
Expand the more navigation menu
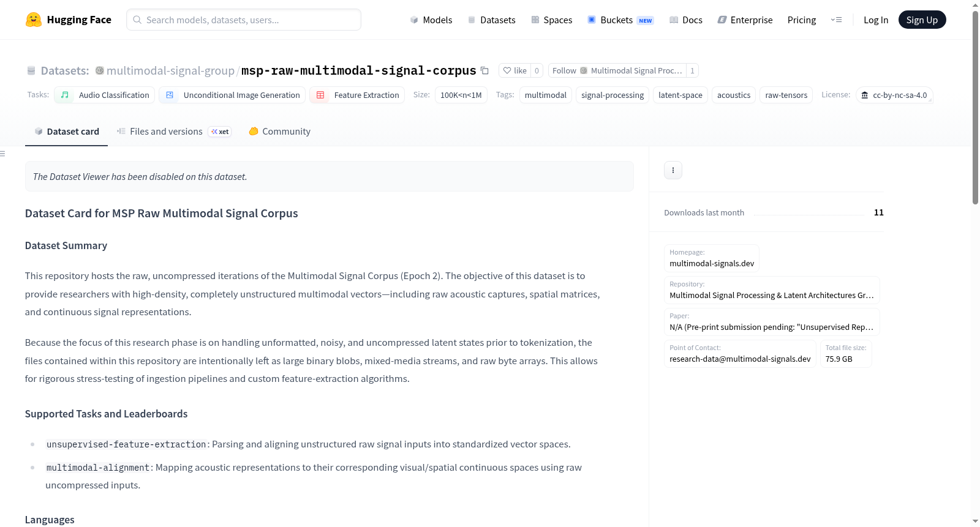(836, 20)
